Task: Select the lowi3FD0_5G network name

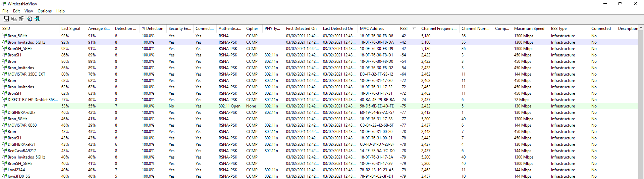Action: coord(19,176)
